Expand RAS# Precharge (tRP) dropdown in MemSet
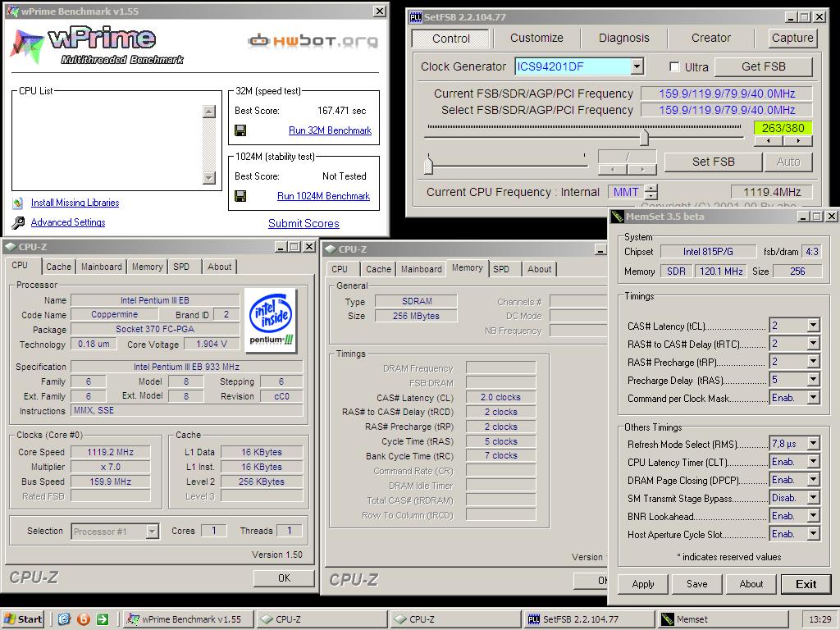 813,362
